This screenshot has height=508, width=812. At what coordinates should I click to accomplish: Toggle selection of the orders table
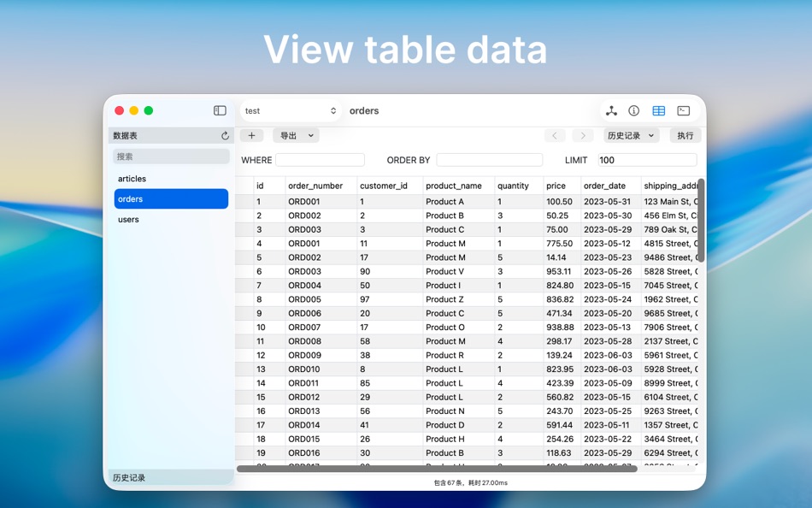[170, 198]
